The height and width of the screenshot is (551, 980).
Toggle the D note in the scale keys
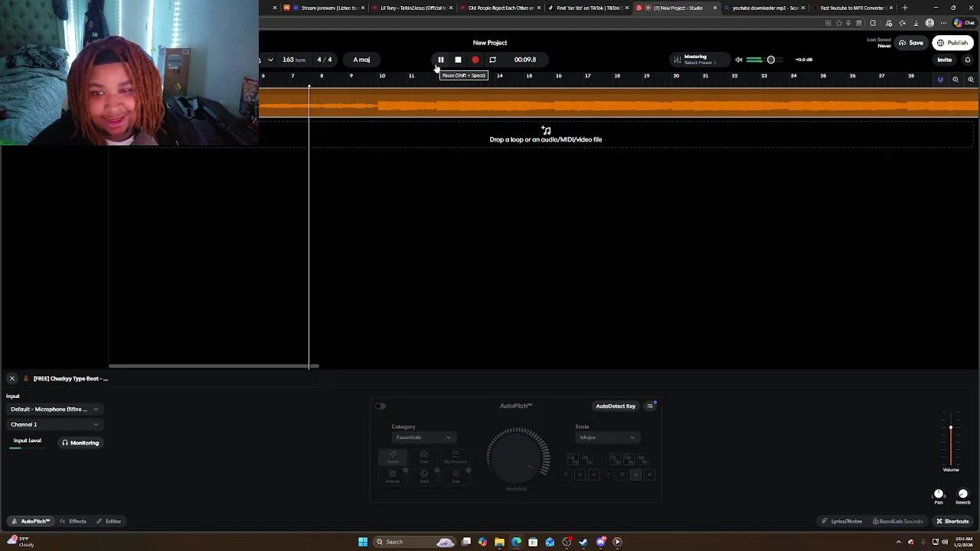coord(580,475)
